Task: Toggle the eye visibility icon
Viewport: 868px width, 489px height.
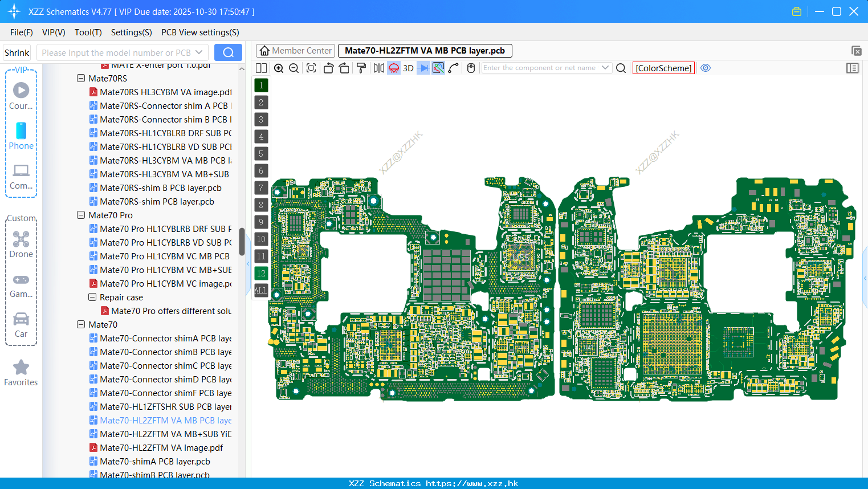Action: click(x=706, y=68)
